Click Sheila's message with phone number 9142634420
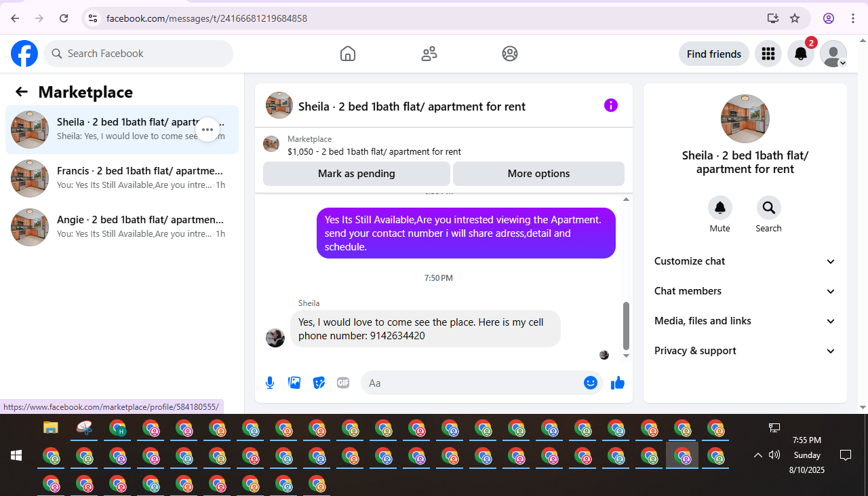This screenshot has width=868, height=496. coord(425,329)
